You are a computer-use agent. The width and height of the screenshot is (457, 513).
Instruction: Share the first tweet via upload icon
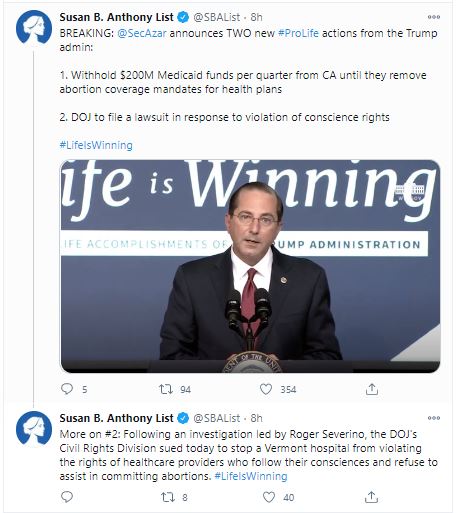click(x=372, y=389)
